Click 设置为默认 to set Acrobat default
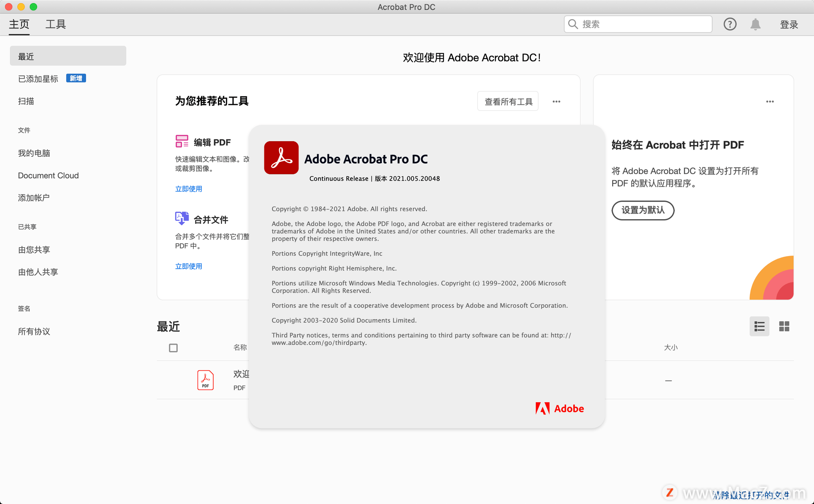 (643, 210)
